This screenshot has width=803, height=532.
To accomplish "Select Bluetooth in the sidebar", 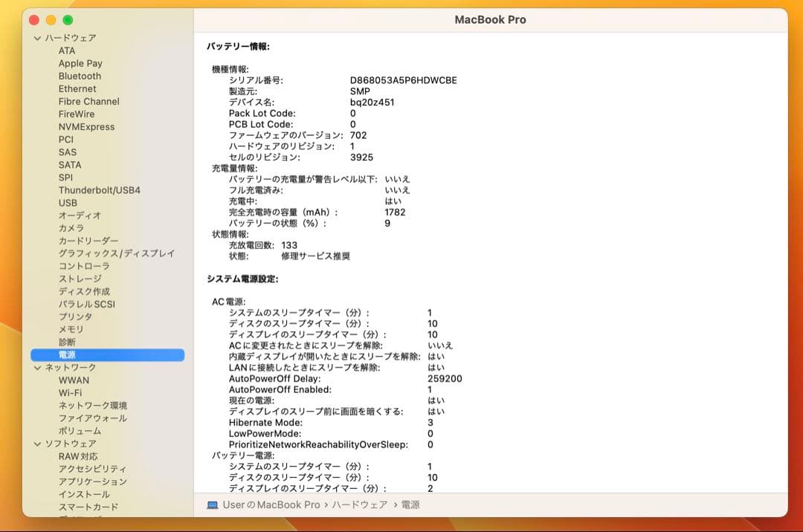I will (x=80, y=77).
